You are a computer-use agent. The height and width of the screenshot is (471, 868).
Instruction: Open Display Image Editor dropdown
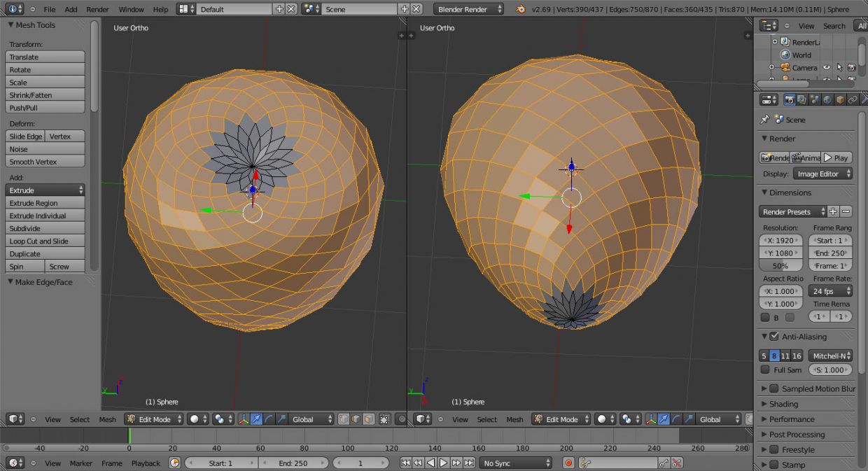823,174
